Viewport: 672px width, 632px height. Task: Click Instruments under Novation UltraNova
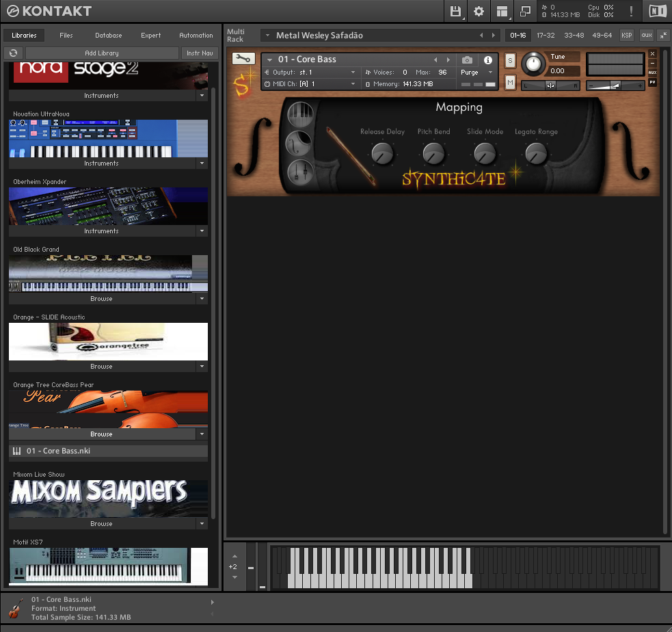tap(102, 163)
